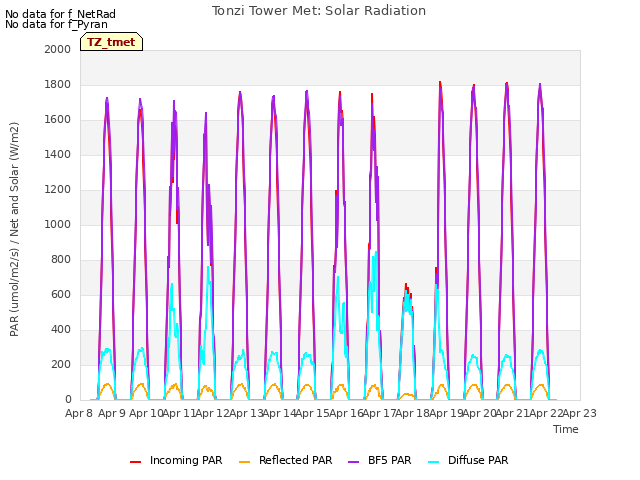Click the Apr 9 reflected PAR curve
Image resolution: width=640 pixels, height=480 pixels.
pyautogui.click(x=107, y=385)
